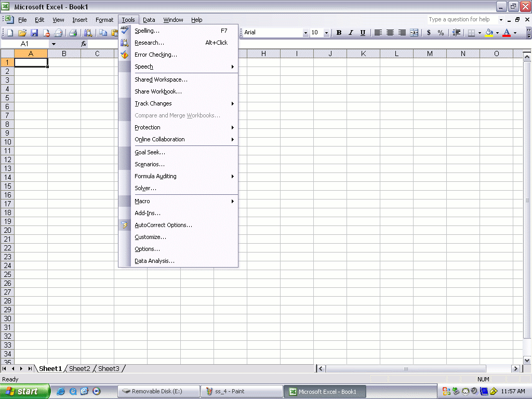The image size is (532, 399).
Task: Create a new blank workbook
Action: [10, 33]
